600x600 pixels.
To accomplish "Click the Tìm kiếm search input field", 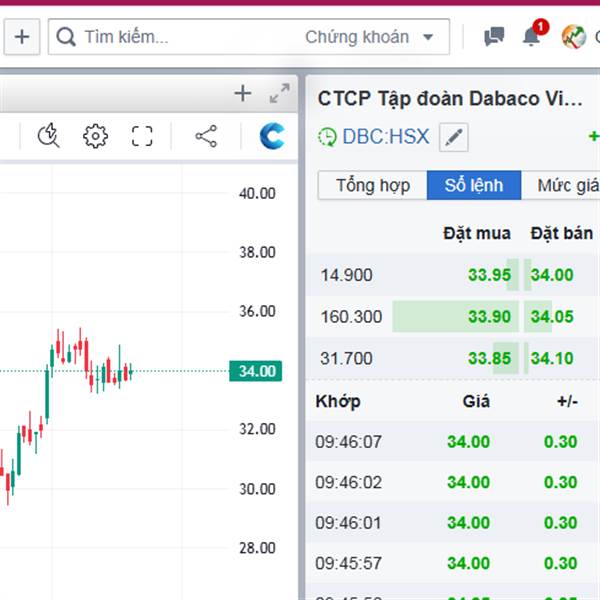I will (249, 37).
